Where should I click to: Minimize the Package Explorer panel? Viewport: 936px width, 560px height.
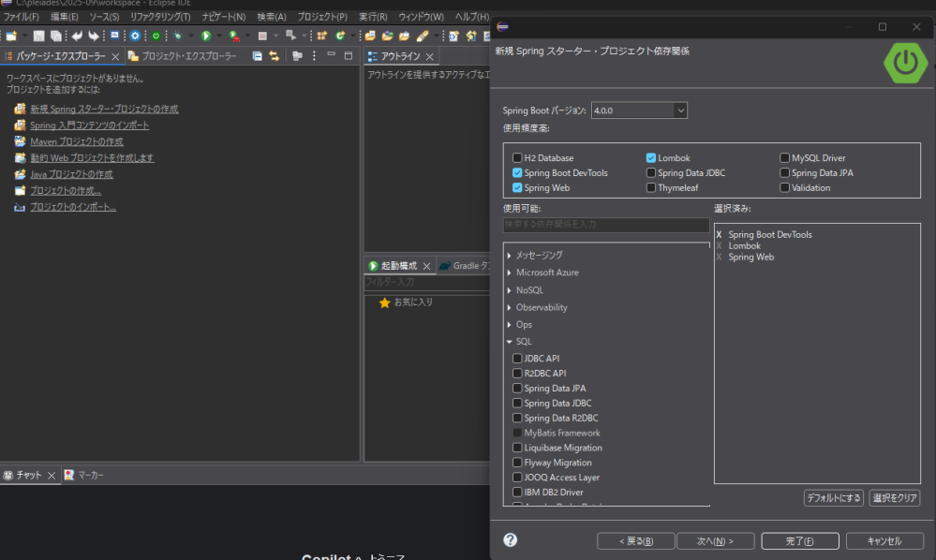(332, 55)
